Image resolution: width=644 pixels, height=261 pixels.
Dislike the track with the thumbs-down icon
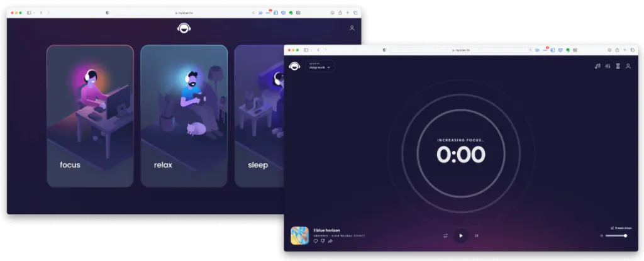tap(323, 241)
